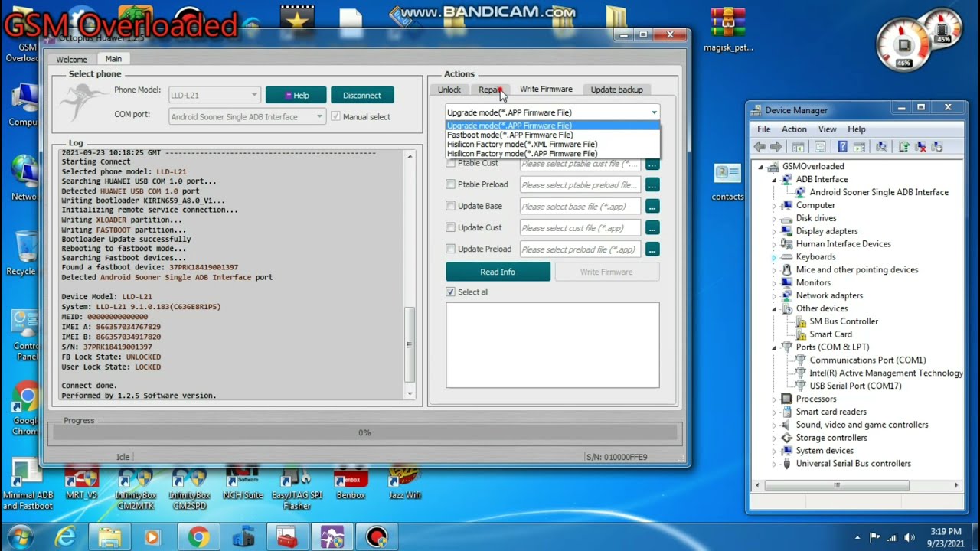This screenshot has width=980, height=551.
Task: Click the Help button next to Phone Model
Action: [296, 95]
